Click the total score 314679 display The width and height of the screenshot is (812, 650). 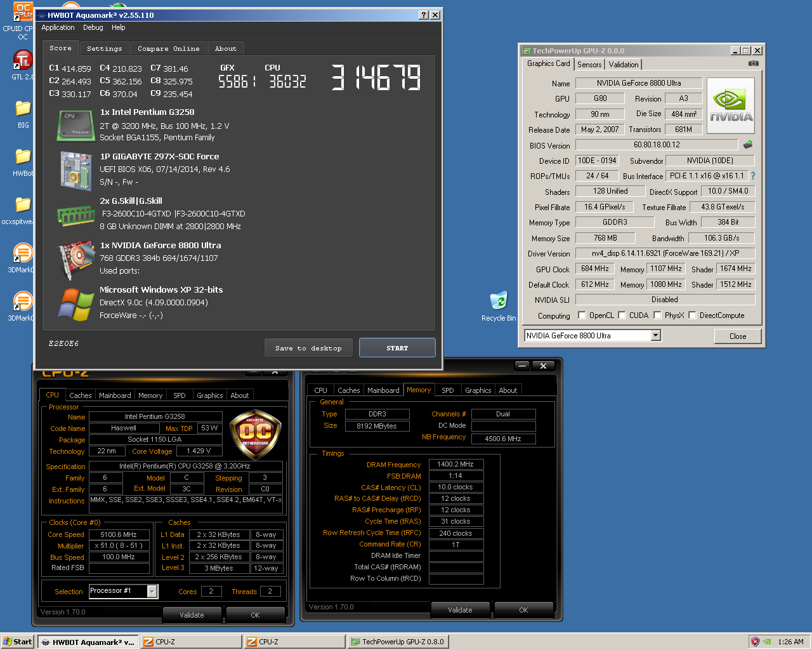pyautogui.click(x=376, y=78)
